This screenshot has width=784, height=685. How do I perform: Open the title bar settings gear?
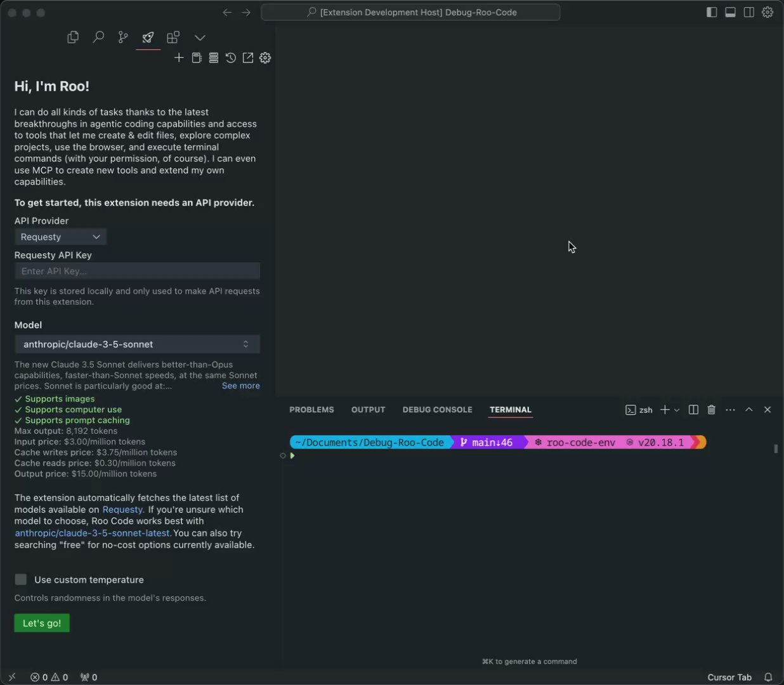(x=768, y=12)
